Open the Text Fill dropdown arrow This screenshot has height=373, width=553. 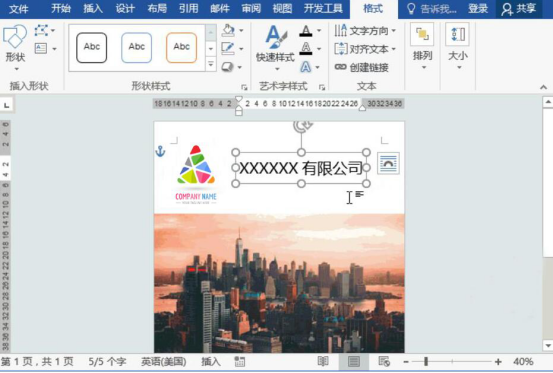tap(319, 31)
